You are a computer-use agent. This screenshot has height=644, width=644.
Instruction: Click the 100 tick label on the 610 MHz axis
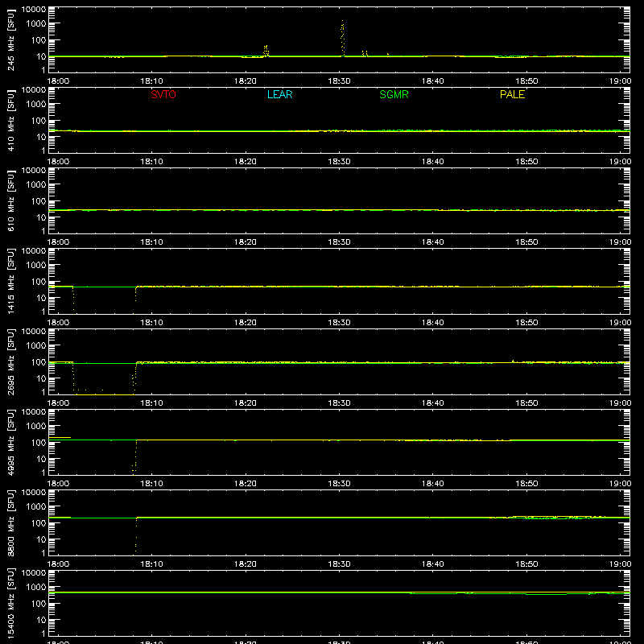click(38, 201)
